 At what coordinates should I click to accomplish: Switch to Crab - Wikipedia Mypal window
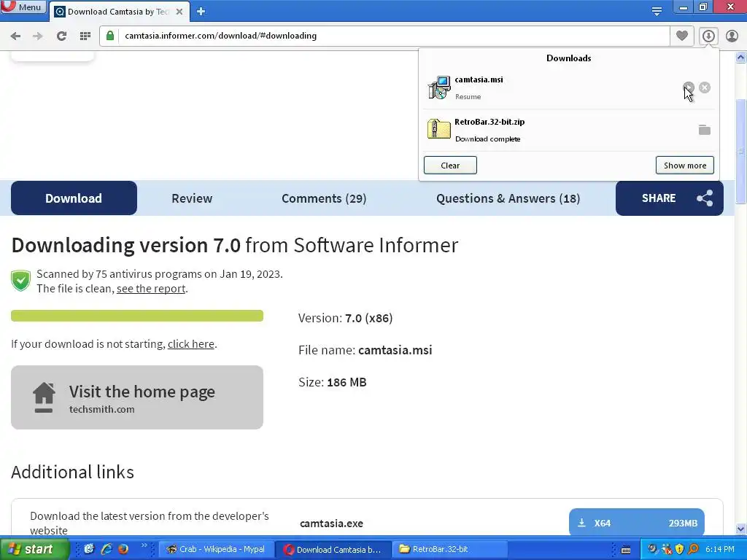[x=217, y=549]
